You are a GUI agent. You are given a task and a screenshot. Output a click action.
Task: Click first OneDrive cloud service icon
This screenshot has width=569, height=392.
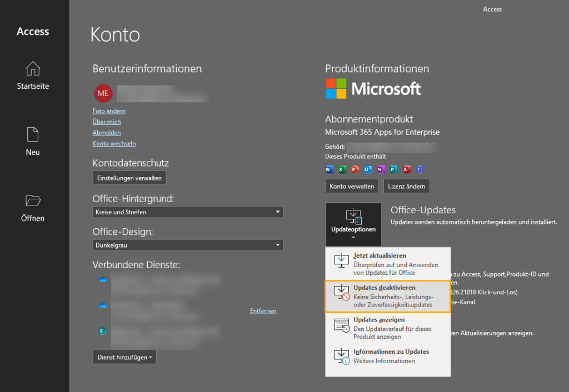103,280
